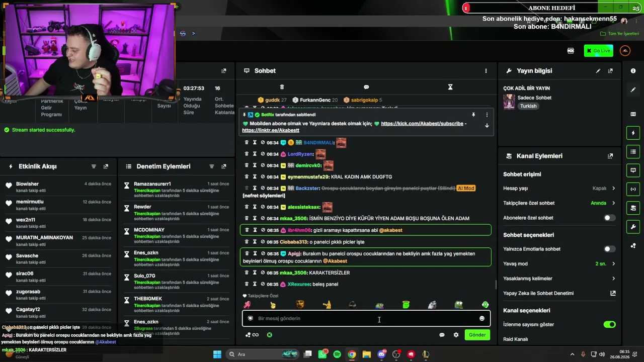
Task: Open Discord from the taskbar
Action: coord(381,354)
